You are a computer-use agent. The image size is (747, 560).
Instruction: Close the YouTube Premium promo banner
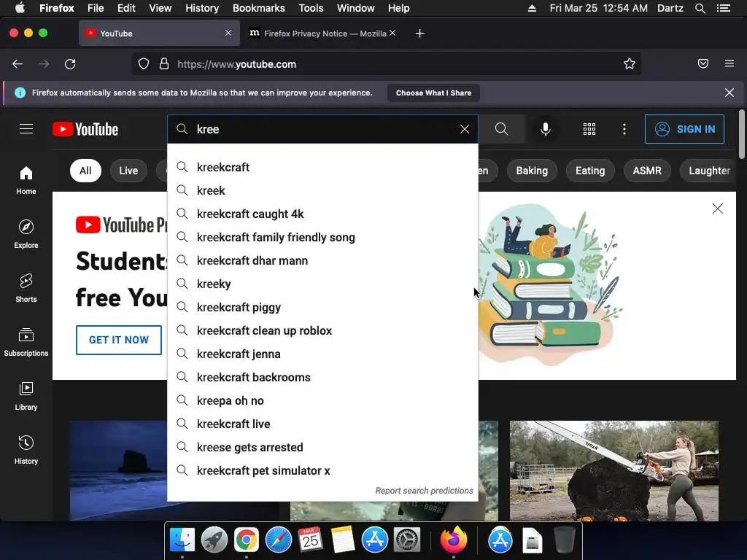718,209
